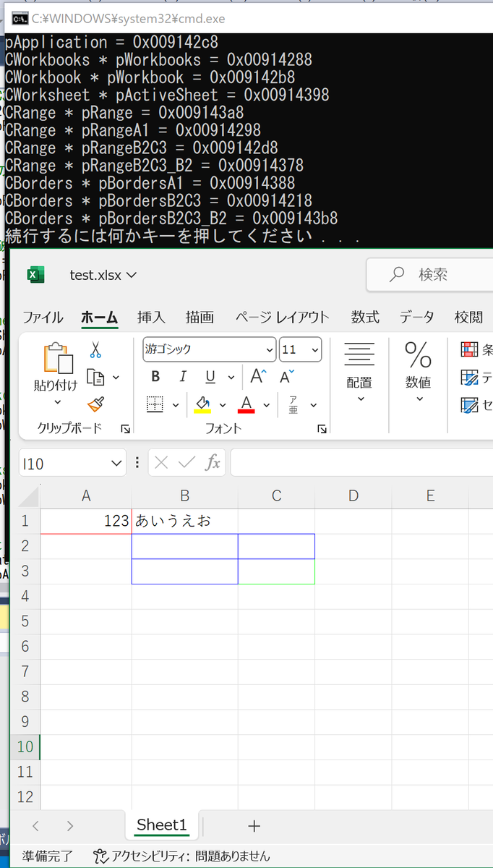Open the underline style dropdown arrow
Viewport: 493px width, 868px height.
pyautogui.click(x=231, y=378)
